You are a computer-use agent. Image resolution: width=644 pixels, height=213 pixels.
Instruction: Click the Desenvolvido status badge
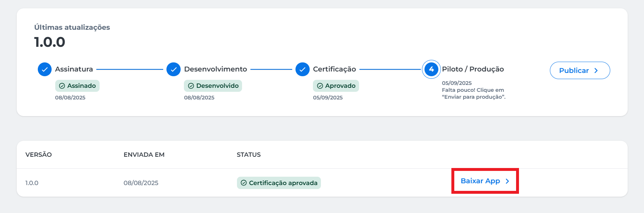(x=213, y=86)
